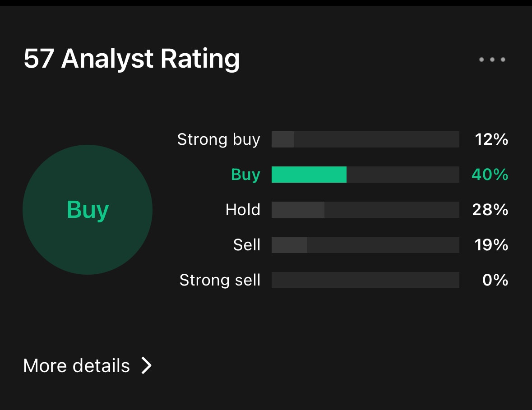Click the 0% Strong sell percentage
532x410 pixels.
click(495, 280)
